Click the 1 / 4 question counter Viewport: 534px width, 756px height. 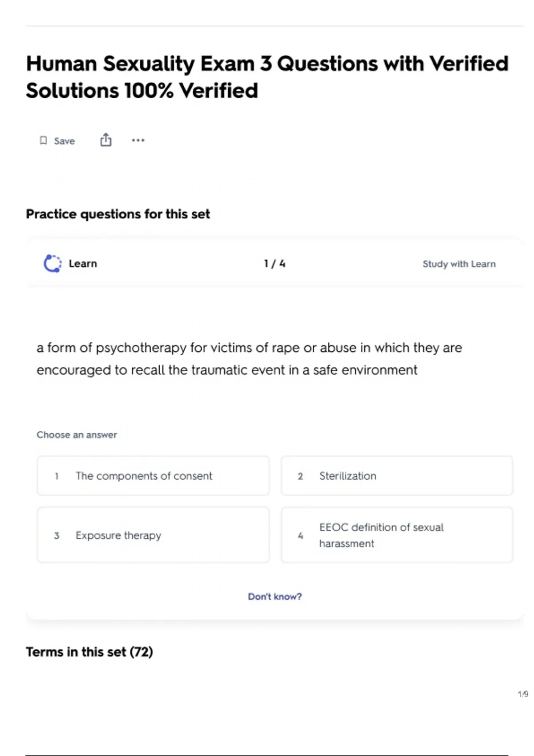[275, 264]
